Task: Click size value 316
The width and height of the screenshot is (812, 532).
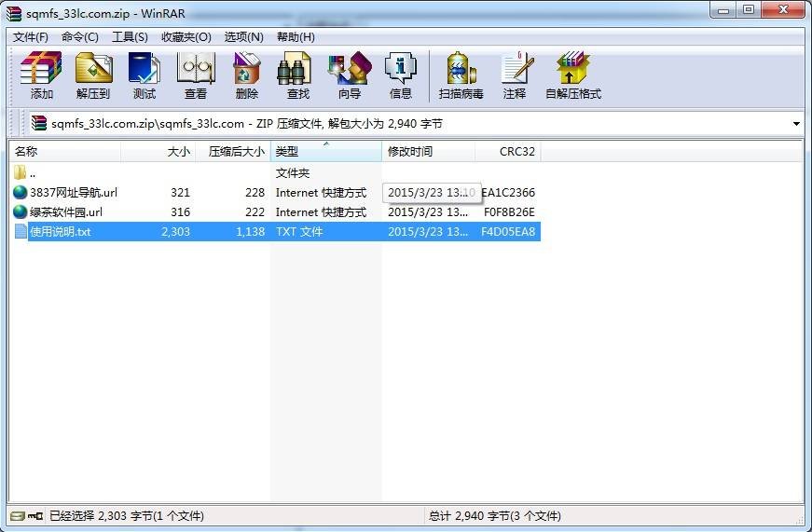Action: [x=180, y=212]
